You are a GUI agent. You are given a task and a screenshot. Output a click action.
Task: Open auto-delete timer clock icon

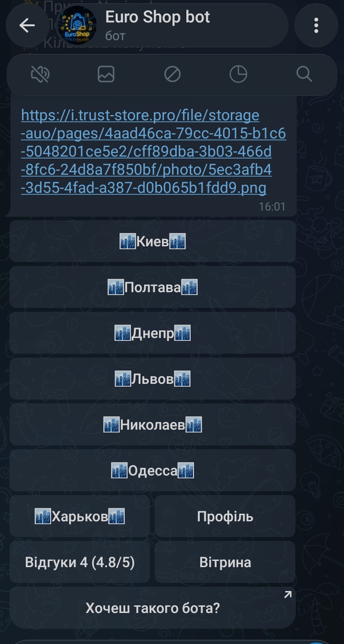click(x=238, y=74)
